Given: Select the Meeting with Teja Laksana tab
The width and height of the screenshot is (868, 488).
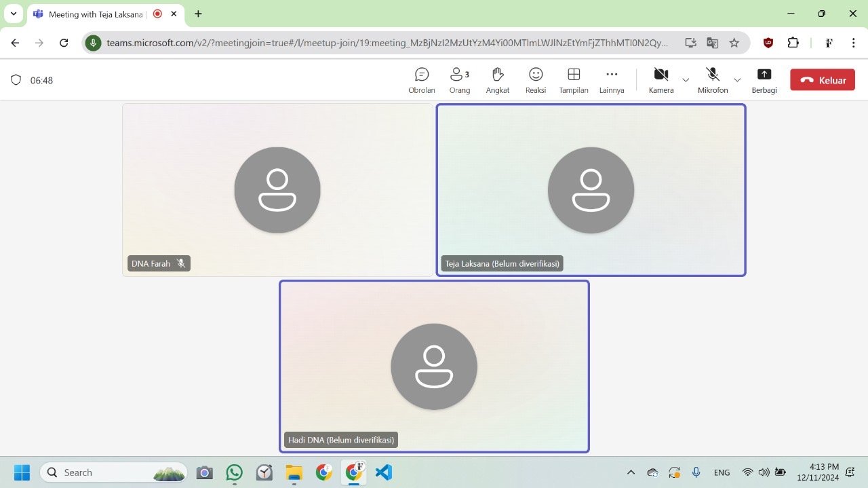Looking at the screenshot, I should pos(95,14).
